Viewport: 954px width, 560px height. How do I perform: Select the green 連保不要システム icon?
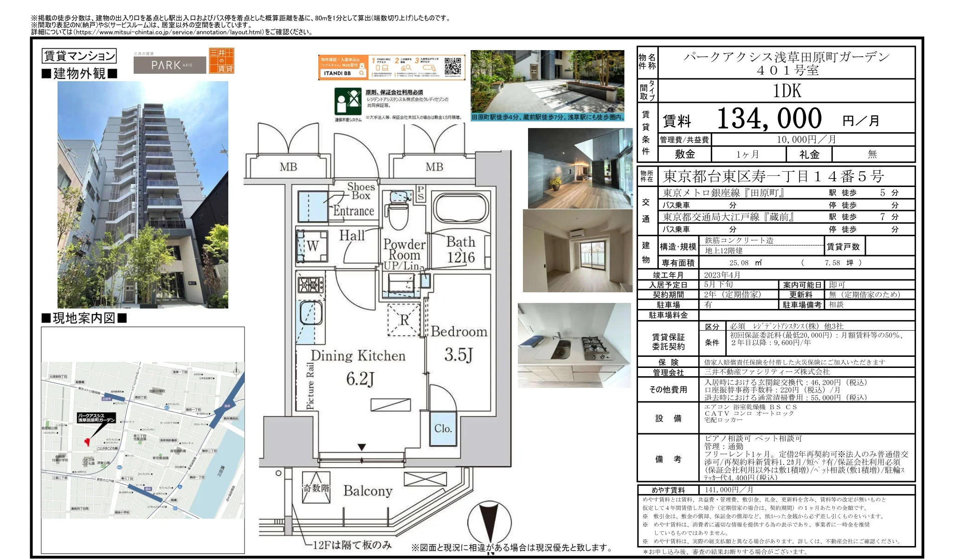pyautogui.click(x=348, y=102)
